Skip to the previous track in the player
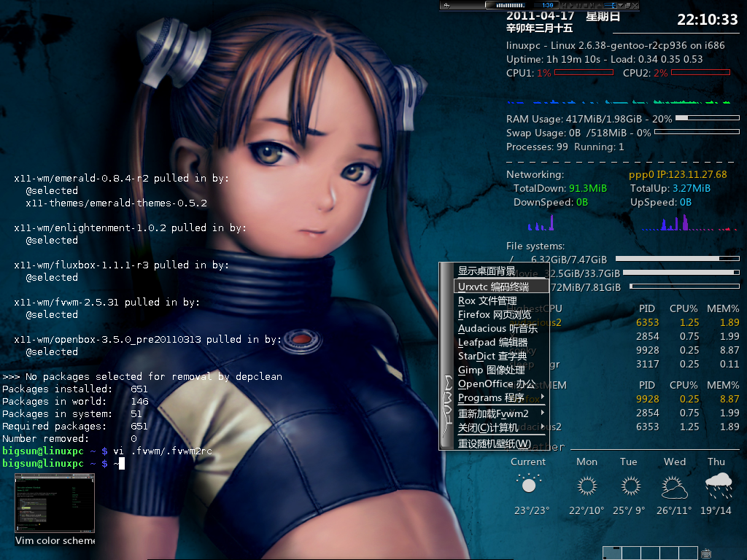 pyautogui.click(x=564, y=5)
